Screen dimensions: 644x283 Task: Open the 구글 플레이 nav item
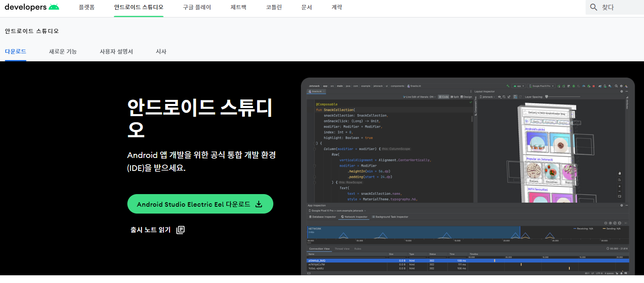(197, 7)
